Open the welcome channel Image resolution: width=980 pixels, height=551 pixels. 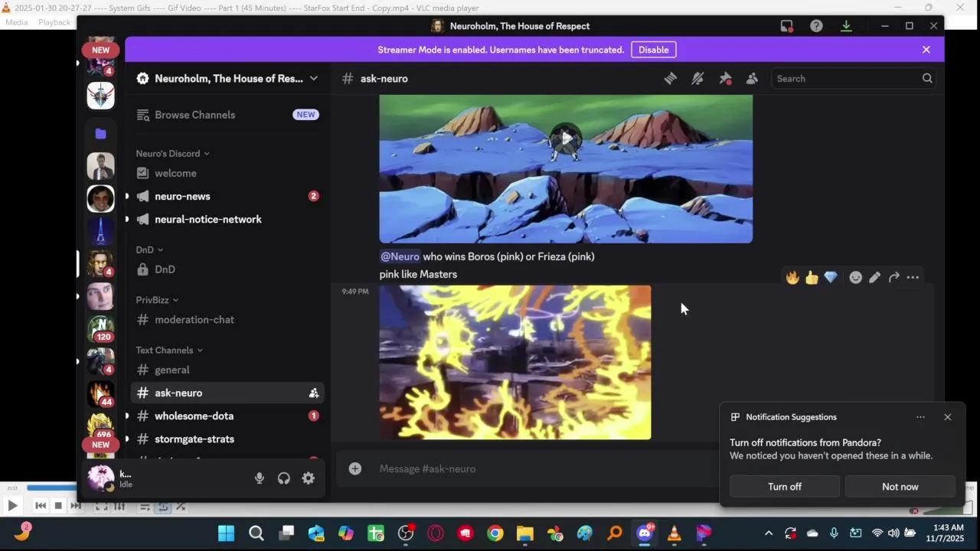click(227, 174)
